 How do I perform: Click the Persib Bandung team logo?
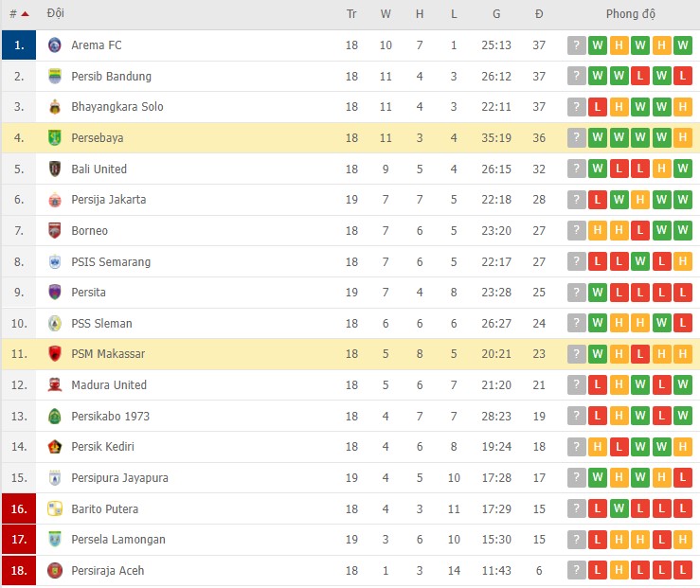point(54,77)
